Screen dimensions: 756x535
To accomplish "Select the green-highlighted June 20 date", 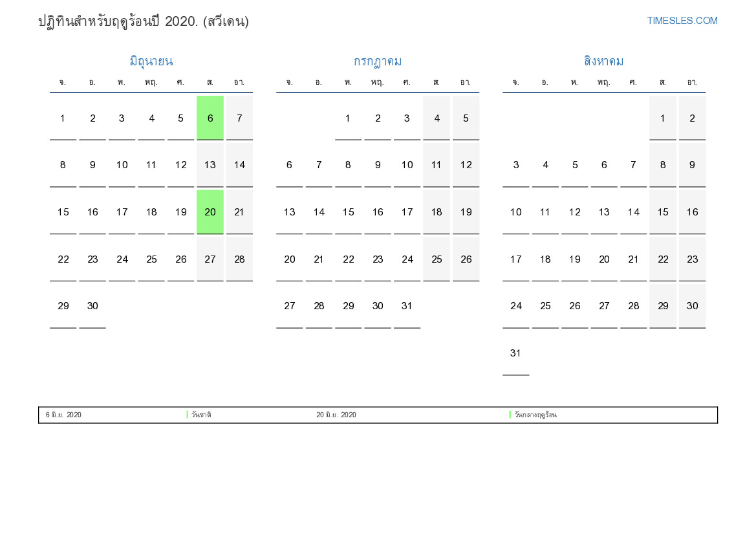I will pos(210,212).
